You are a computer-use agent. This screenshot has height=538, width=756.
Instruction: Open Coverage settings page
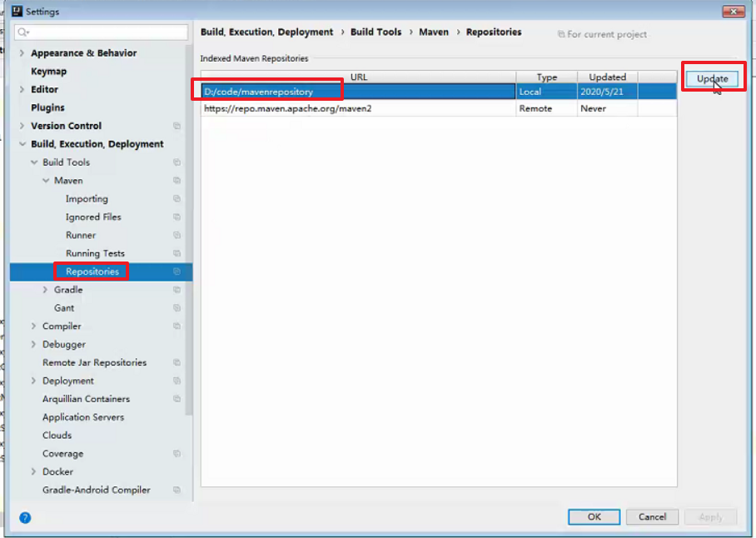[62, 454]
